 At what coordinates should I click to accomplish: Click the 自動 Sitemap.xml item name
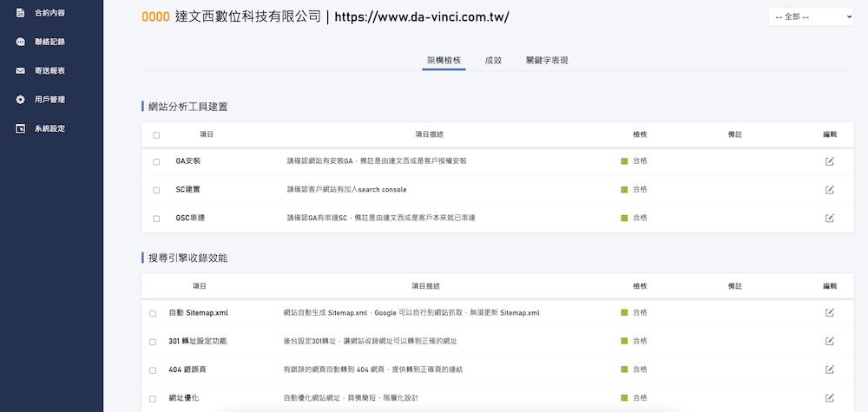198,312
